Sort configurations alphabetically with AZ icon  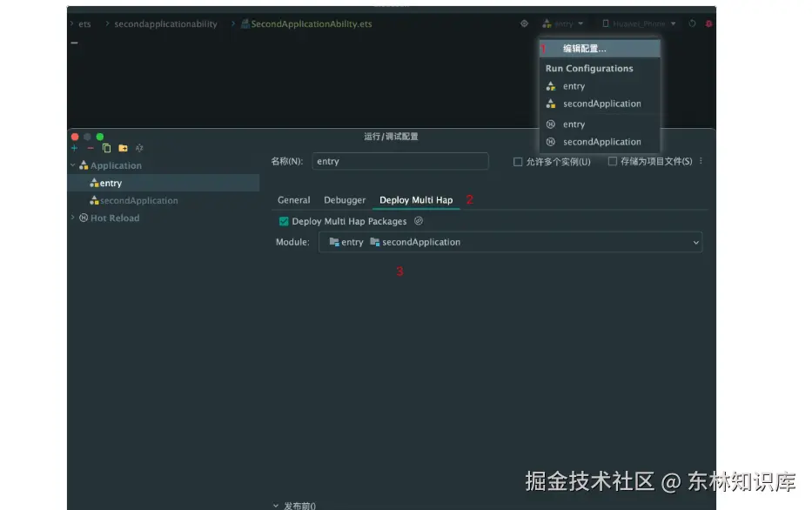pyautogui.click(x=139, y=148)
